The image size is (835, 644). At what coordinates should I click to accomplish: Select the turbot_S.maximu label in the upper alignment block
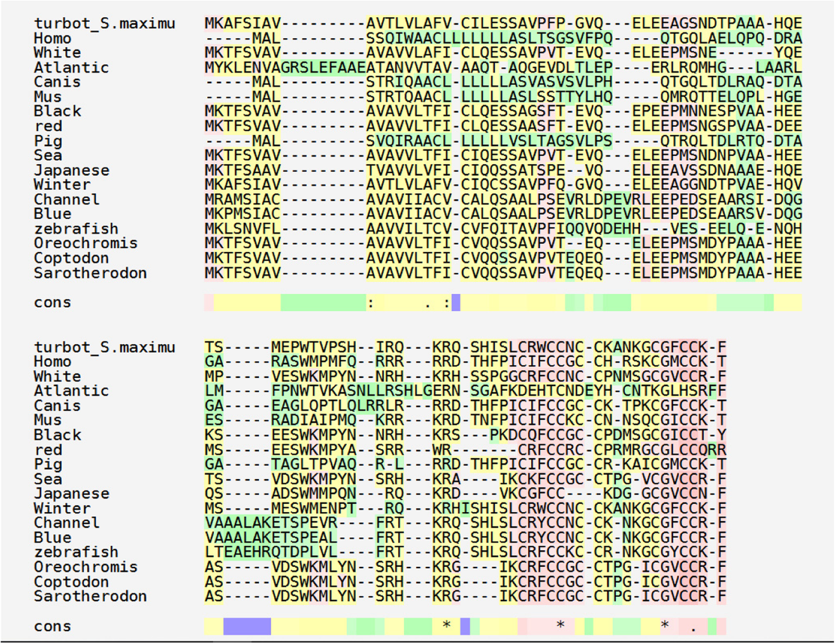pyautogui.click(x=105, y=24)
